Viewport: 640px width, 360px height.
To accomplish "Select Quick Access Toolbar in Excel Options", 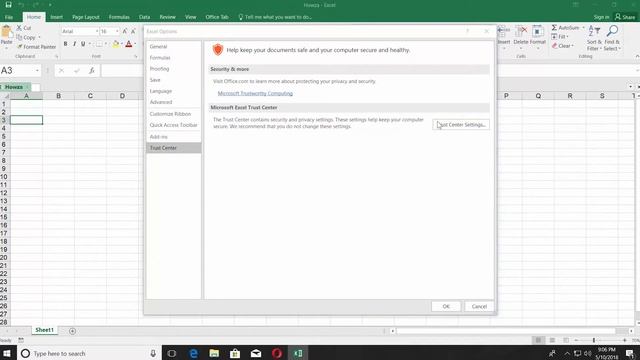I will tap(173, 125).
